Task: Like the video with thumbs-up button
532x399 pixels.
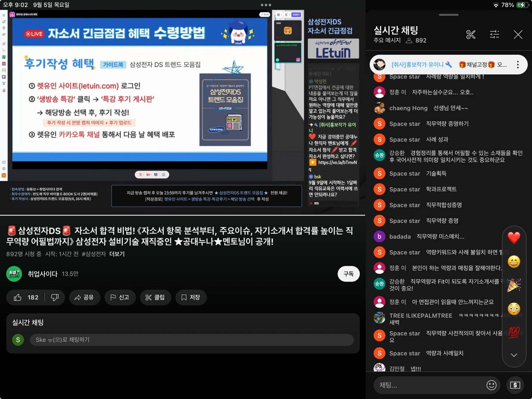Action: (25, 297)
